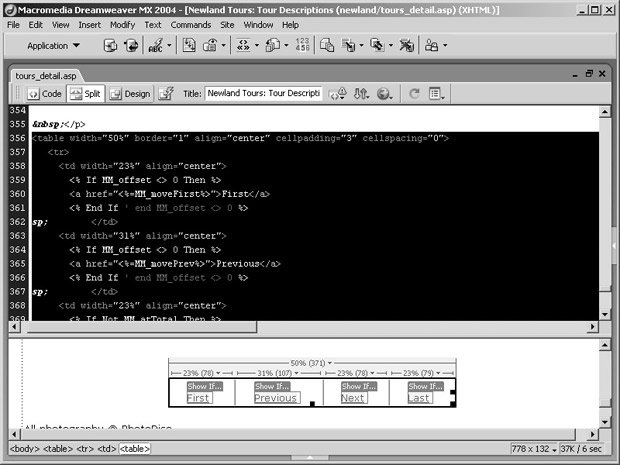620x465 pixels.
Task: Open the Insert menu
Action: [89, 25]
